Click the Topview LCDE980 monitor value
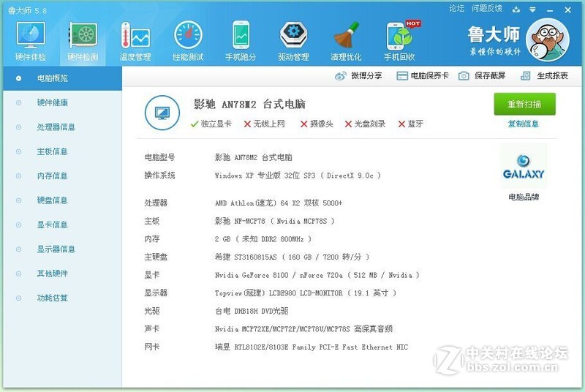 pos(305,293)
